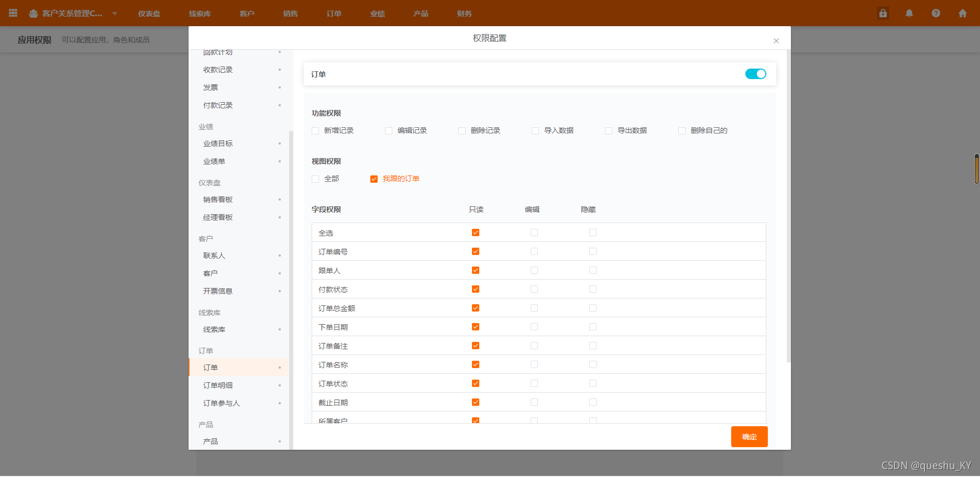Open the notification bell
This screenshot has width=980, height=477.
click(909, 13)
